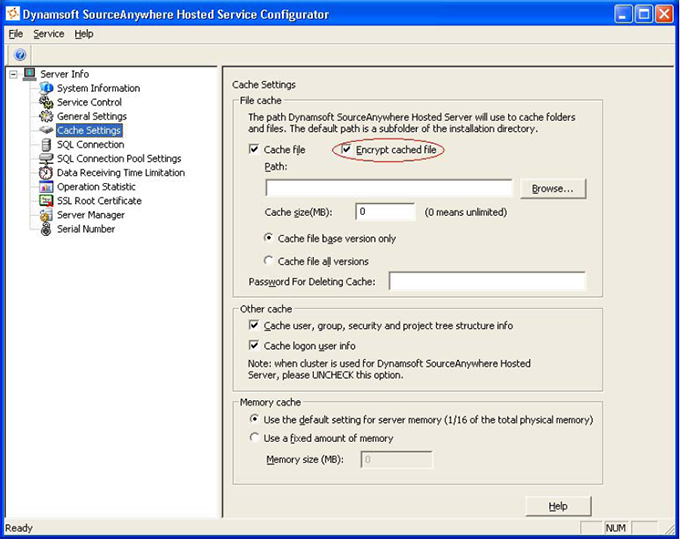Click the Operation Statistic icon
This screenshot has width=680, height=539.
pyautogui.click(x=47, y=186)
